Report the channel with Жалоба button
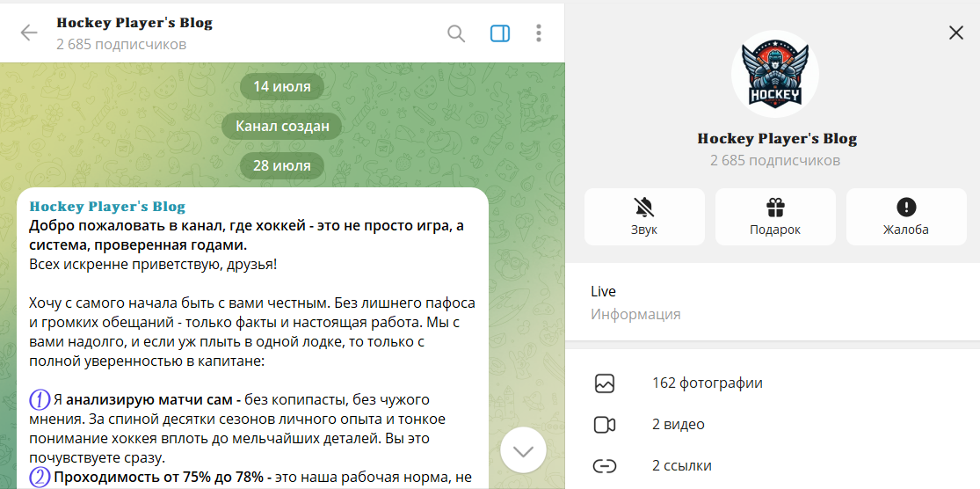 [x=905, y=216]
